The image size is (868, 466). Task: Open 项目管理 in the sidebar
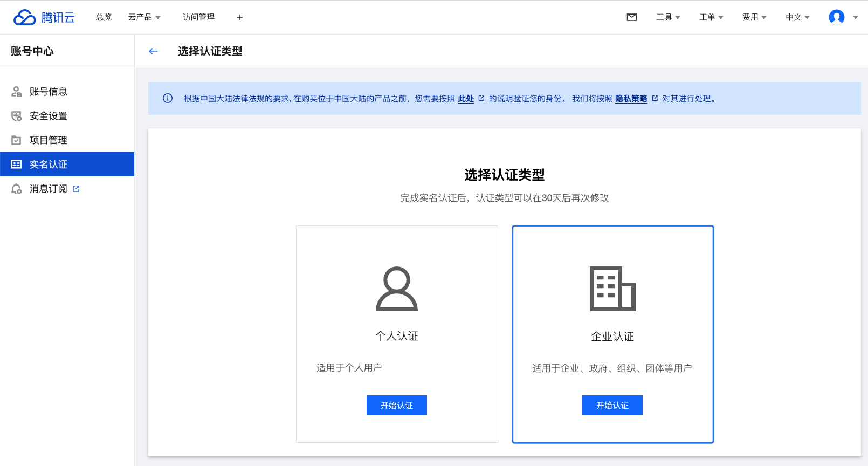[x=48, y=140]
